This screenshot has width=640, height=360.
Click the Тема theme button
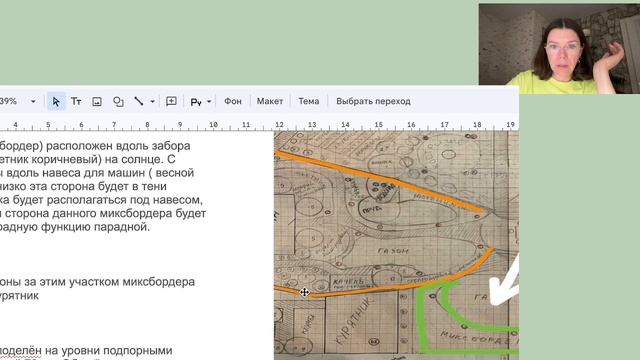point(309,101)
